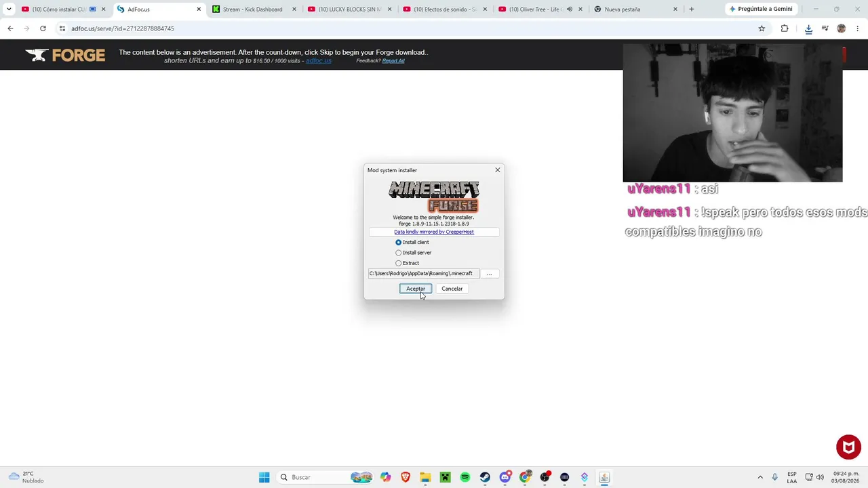The height and width of the screenshot is (488, 868).
Task: Switch to the Stream - Kick Dashboard tab
Action: tap(252, 9)
